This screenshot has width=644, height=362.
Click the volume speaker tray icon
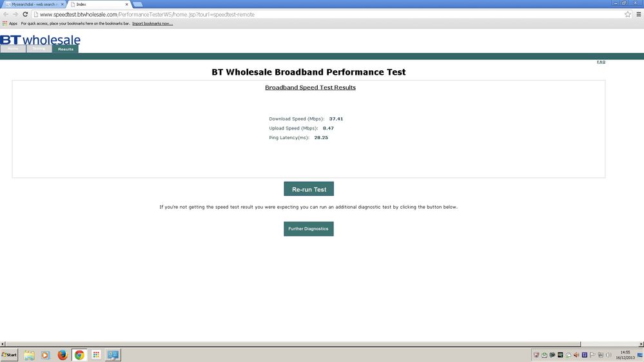[576, 355]
